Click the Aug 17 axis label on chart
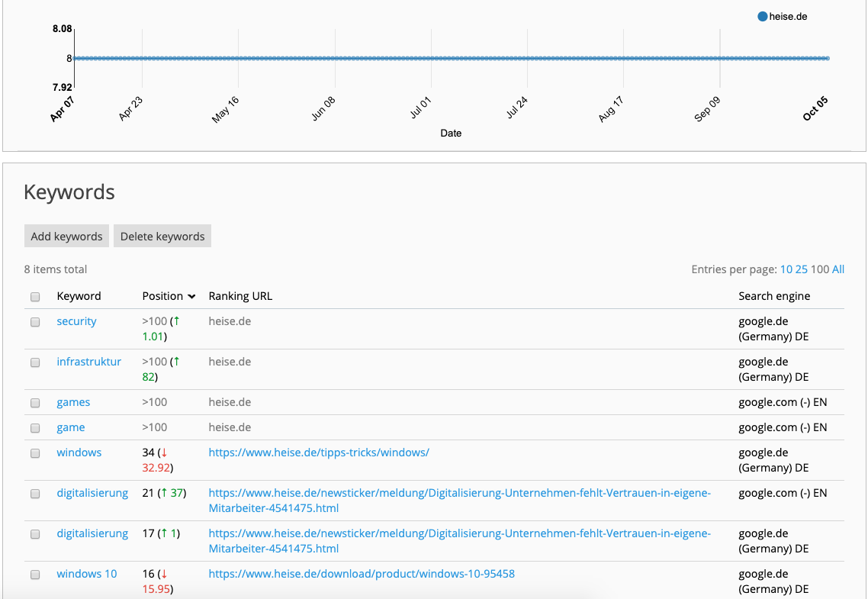This screenshot has width=868, height=599. tap(611, 108)
